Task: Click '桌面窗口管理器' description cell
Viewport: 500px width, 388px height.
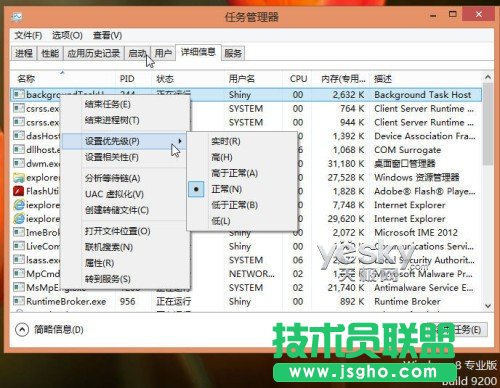Action: click(x=405, y=163)
